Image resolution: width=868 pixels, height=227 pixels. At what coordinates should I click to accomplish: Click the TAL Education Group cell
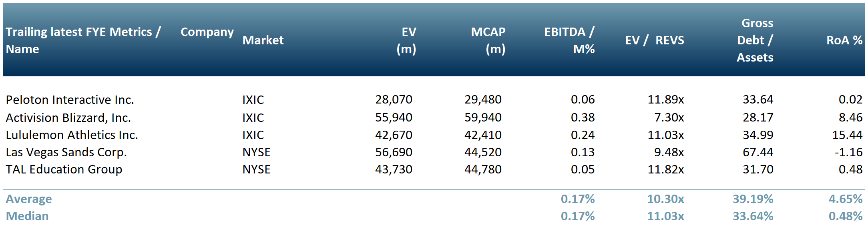[x=64, y=169]
